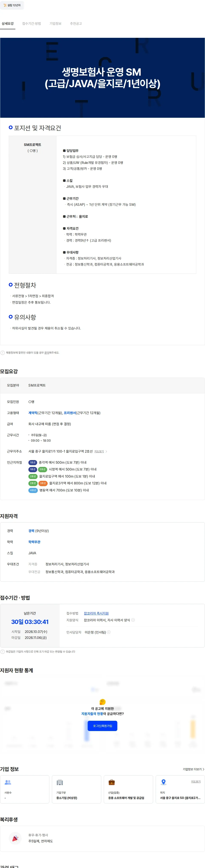Click the 서류전형 > 1차면접 > 최종합격 text
The height and width of the screenshot is (868, 205).
tap(33, 296)
